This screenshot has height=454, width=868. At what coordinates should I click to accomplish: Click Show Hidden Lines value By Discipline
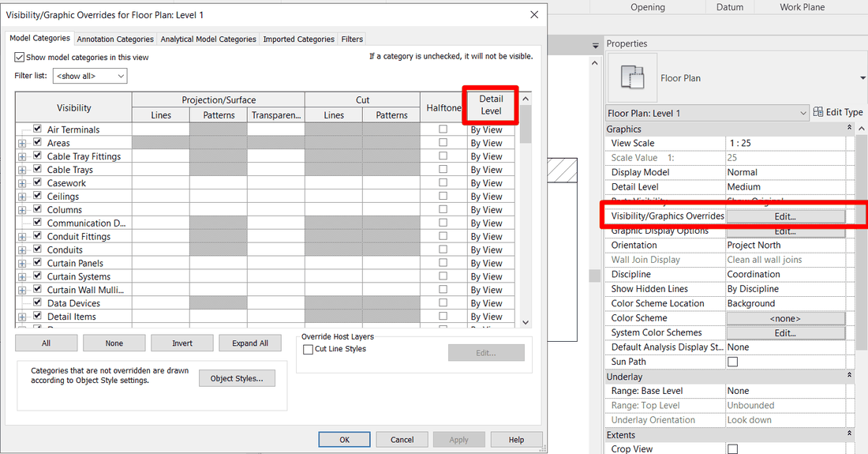point(785,288)
